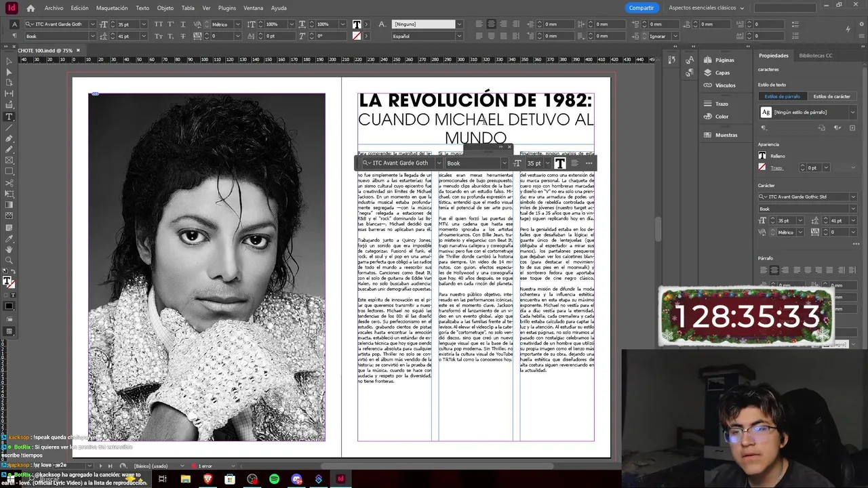Open the Vínculos panel
The image size is (868, 488).
(725, 85)
